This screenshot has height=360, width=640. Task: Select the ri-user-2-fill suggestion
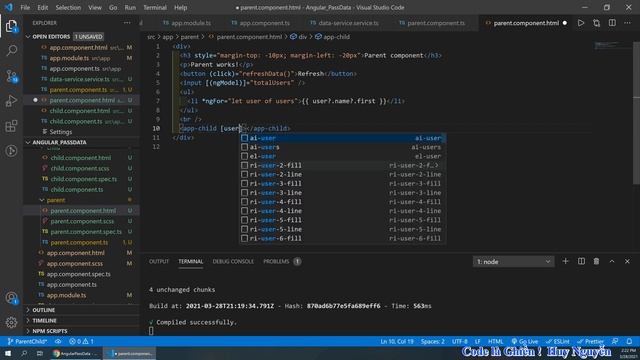pos(342,165)
